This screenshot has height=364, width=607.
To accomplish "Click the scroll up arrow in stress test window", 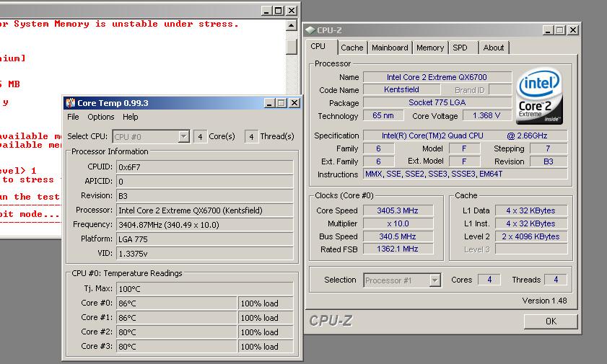I will [x=291, y=25].
